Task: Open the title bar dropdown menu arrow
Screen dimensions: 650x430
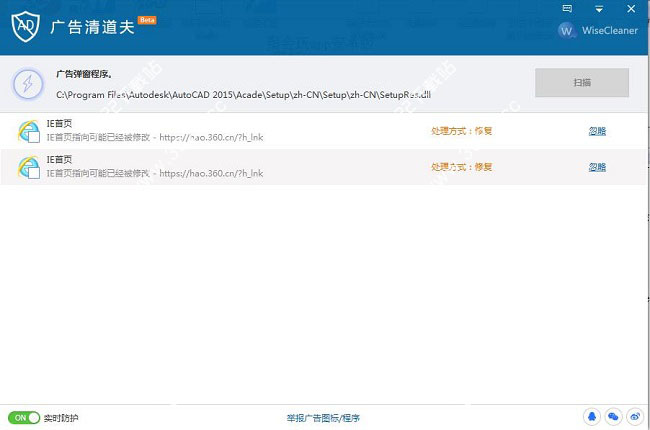Action: (x=599, y=9)
